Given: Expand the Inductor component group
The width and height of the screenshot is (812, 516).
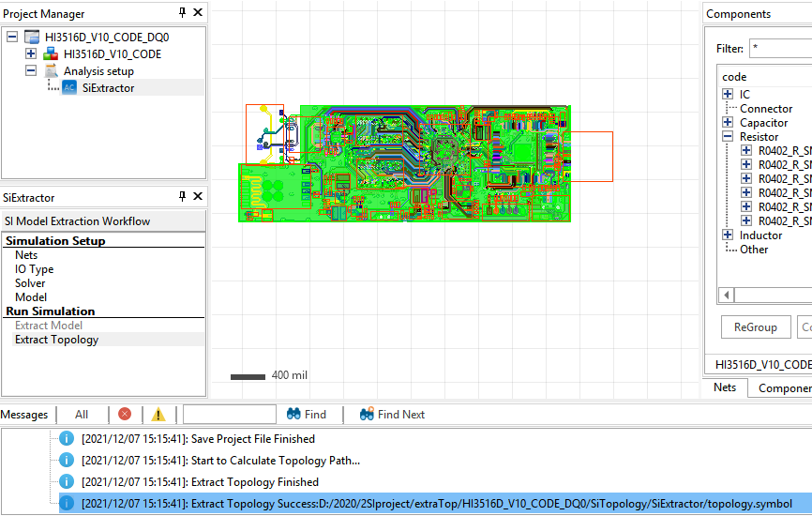Looking at the screenshot, I should (x=728, y=235).
